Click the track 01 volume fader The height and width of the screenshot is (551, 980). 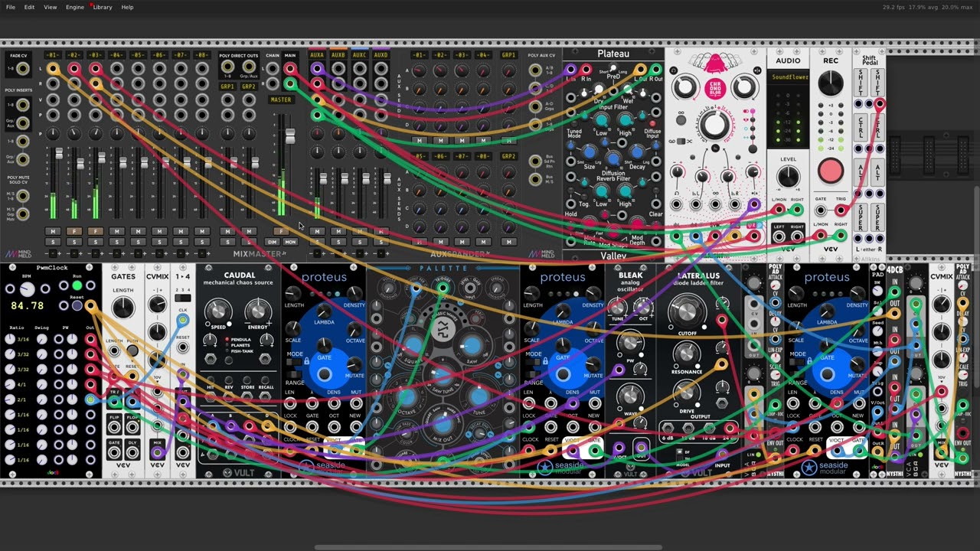(x=59, y=155)
